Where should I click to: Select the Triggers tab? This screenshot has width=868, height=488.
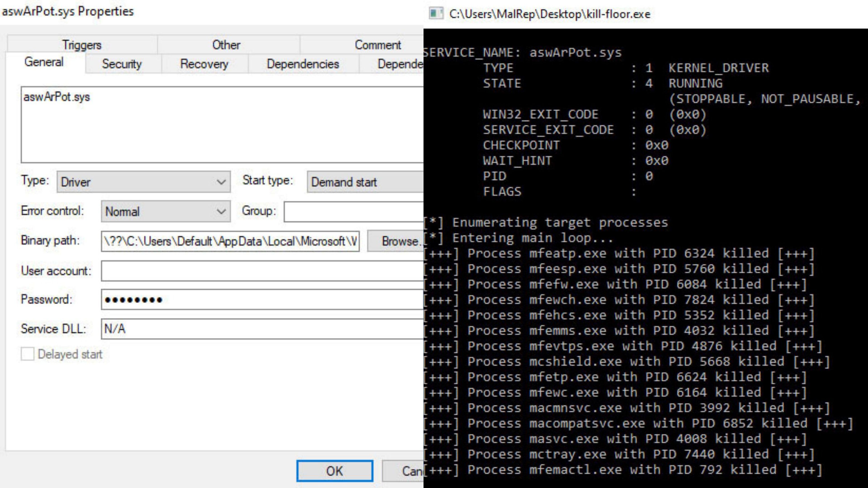coord(82,45)
